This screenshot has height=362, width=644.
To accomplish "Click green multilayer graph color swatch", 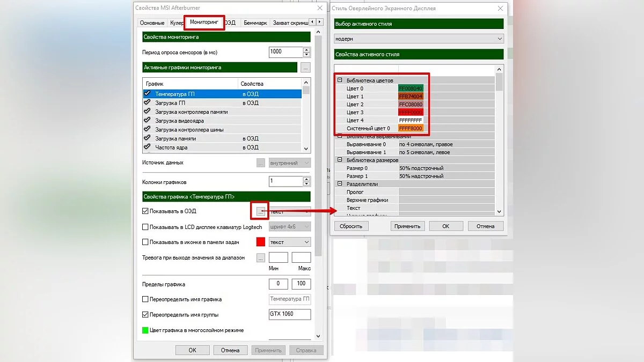I will click(145, 330).
